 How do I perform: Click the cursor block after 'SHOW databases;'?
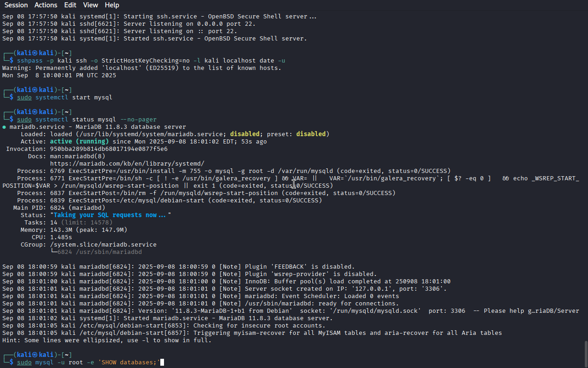[x=162, y=362]
